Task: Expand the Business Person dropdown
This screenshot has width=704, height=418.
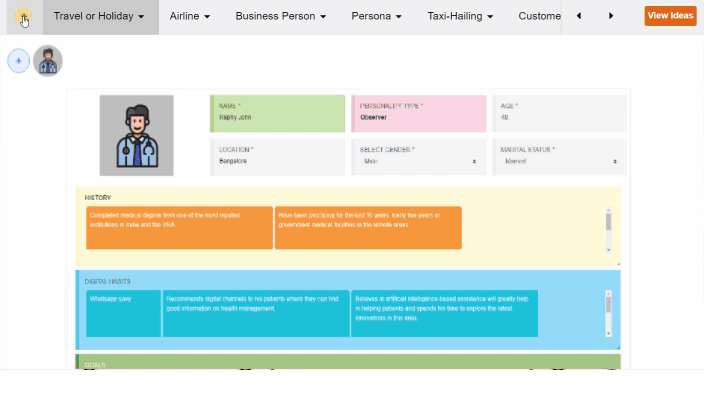Action: tap(280, 16)
